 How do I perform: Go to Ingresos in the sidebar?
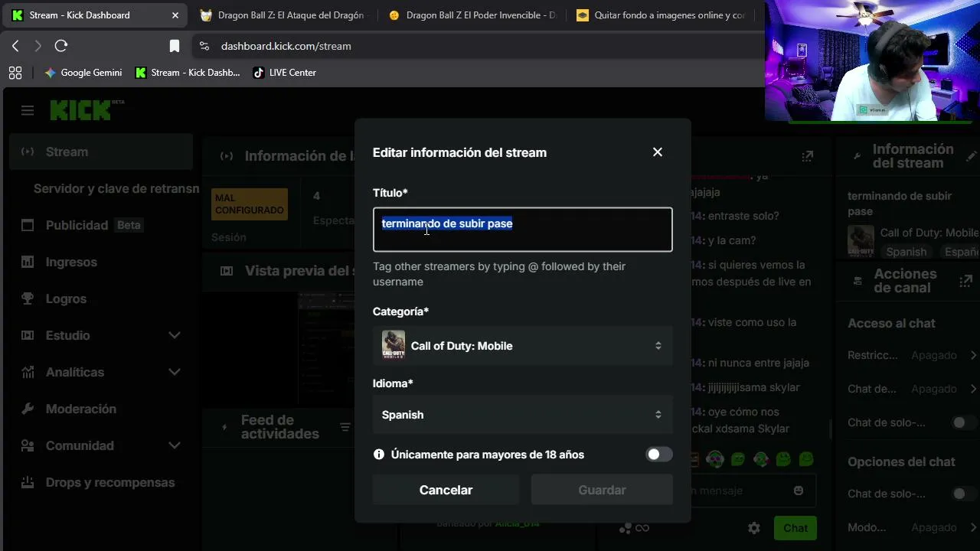pyautogui.click(x=101, y=262)
